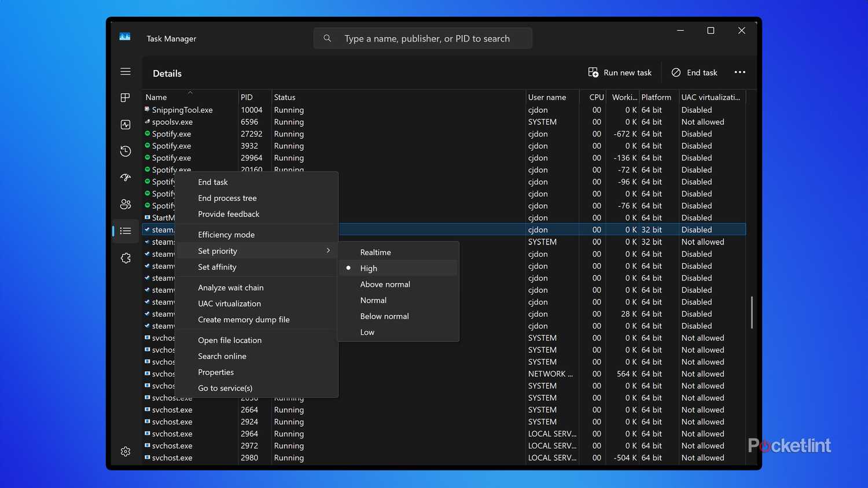Screen dimensions: 868x488
Task: Sort by the Name column header
Action: tap(156, 97)
